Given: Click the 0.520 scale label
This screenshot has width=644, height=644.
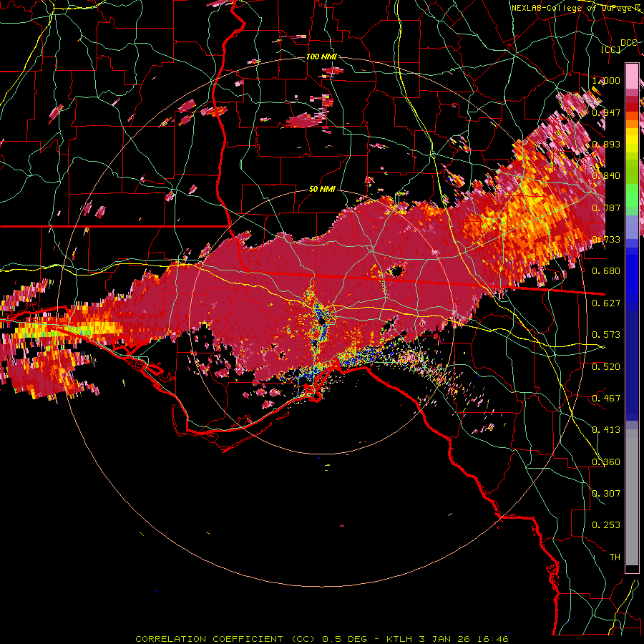Looking at the screenshot, I should 606,366.
